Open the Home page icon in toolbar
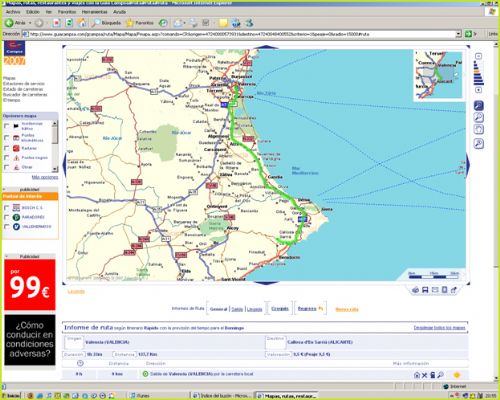This screenshot has width=500, height=400. 82,23
